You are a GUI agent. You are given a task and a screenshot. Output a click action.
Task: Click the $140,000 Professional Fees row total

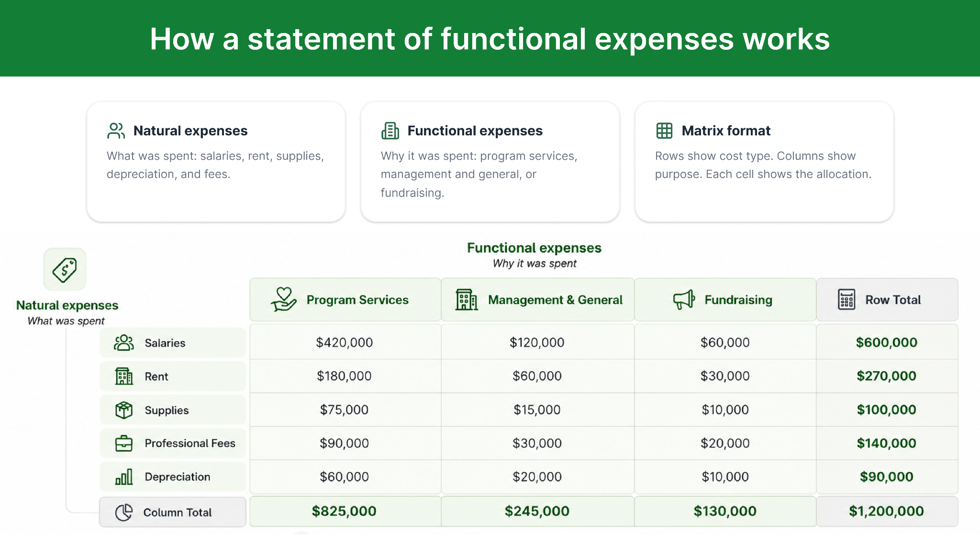[887, 443]
